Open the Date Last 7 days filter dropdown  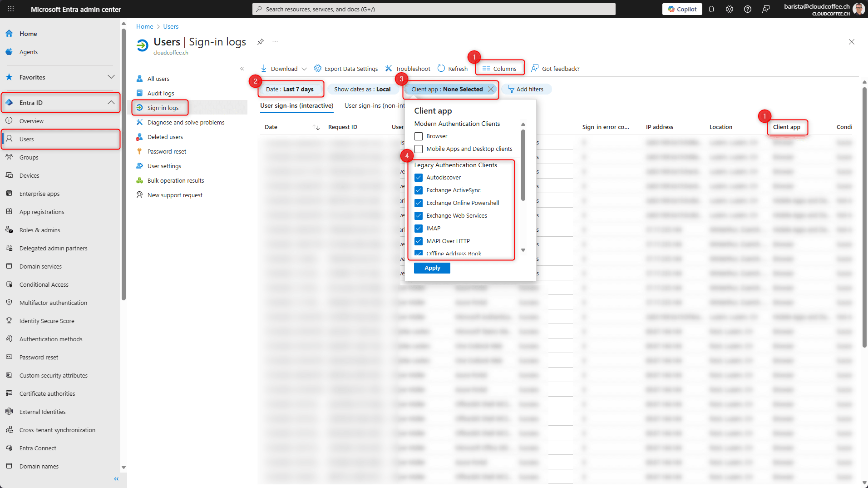[x=291, y=89]
